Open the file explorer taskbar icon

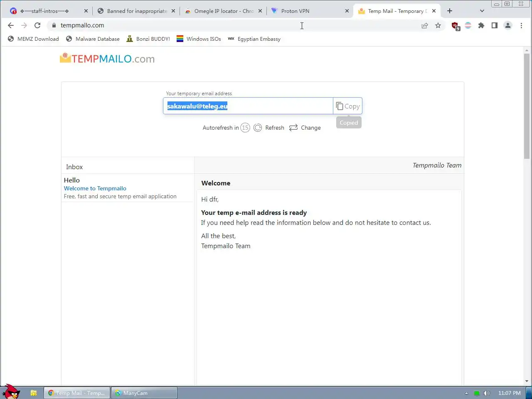(x=34, y=393)
